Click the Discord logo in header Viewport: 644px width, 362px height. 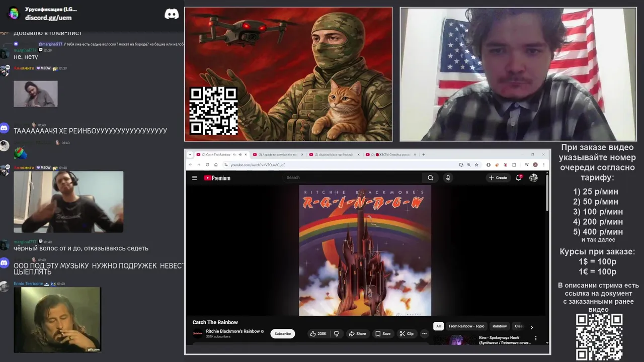pyautogui.click(x=172, y=14)
